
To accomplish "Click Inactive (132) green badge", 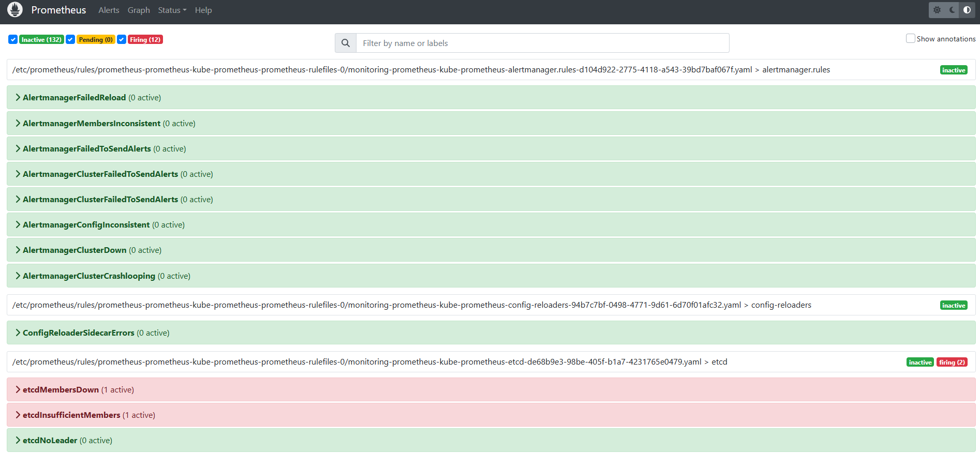I will point(41,40).
